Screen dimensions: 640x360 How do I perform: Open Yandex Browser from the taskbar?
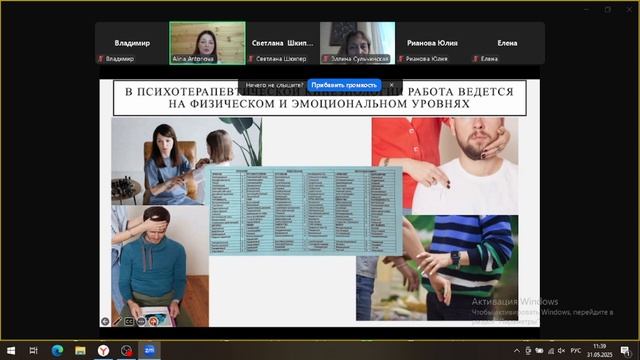(103, 351)
